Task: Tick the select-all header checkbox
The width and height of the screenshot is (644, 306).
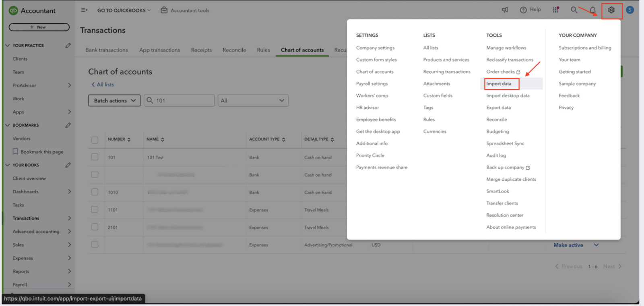Action: [95, 140]
